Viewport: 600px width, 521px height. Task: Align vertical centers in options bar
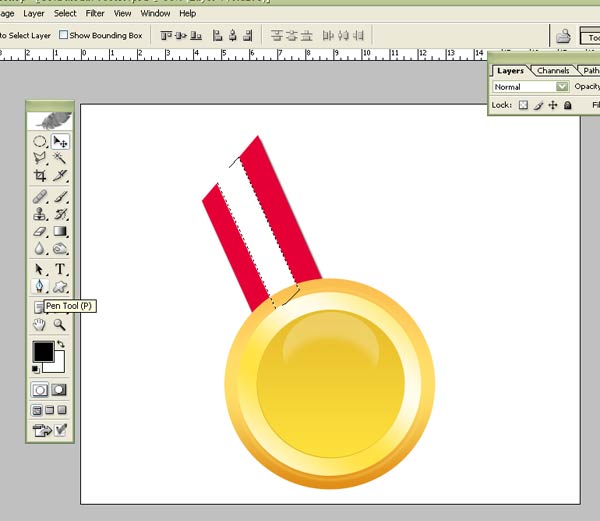point(181,36)
